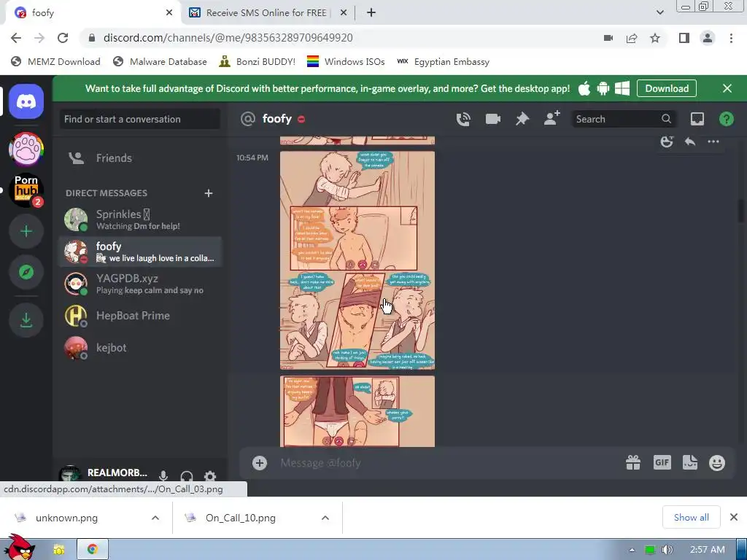Screen dimensions: 747x560
Task: Open MEMZ Download bookmark
Action: tap(55, 61)
